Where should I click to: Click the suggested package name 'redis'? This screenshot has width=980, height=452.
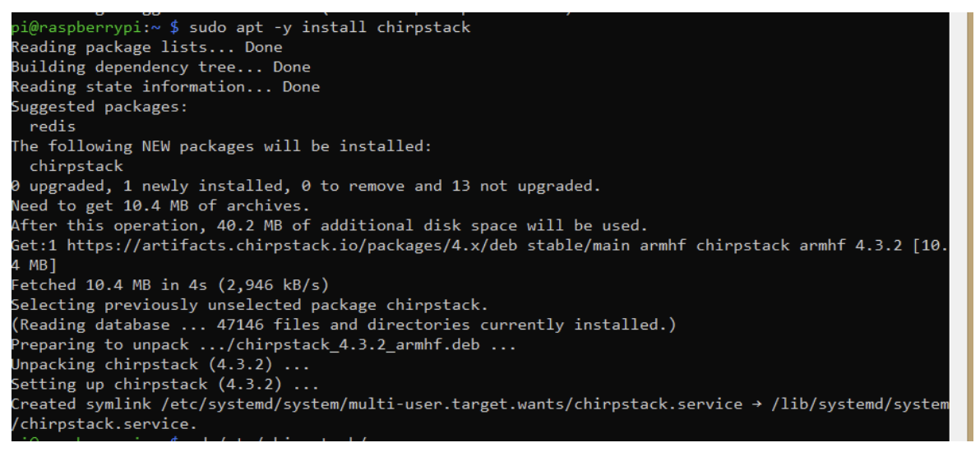point(53,127)
